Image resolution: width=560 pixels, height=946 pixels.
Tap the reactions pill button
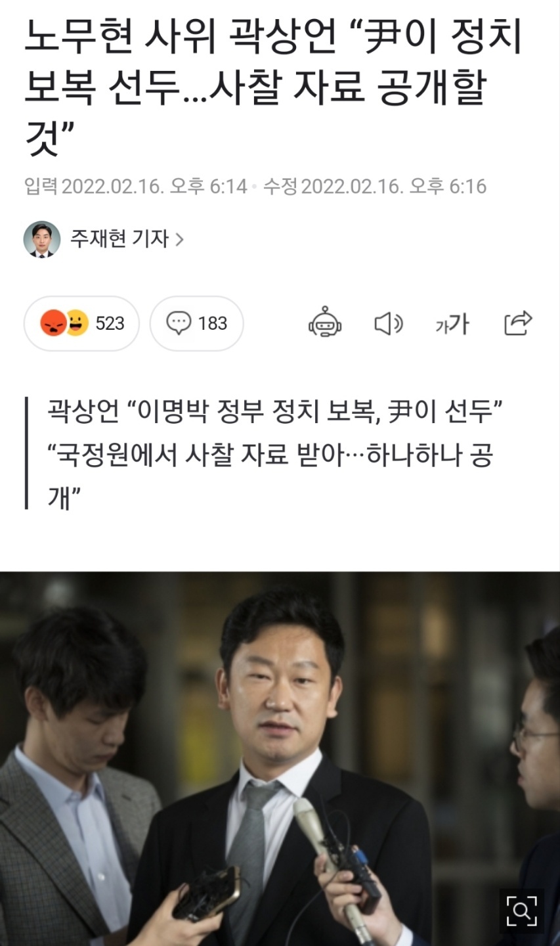(x=81, y=323)
